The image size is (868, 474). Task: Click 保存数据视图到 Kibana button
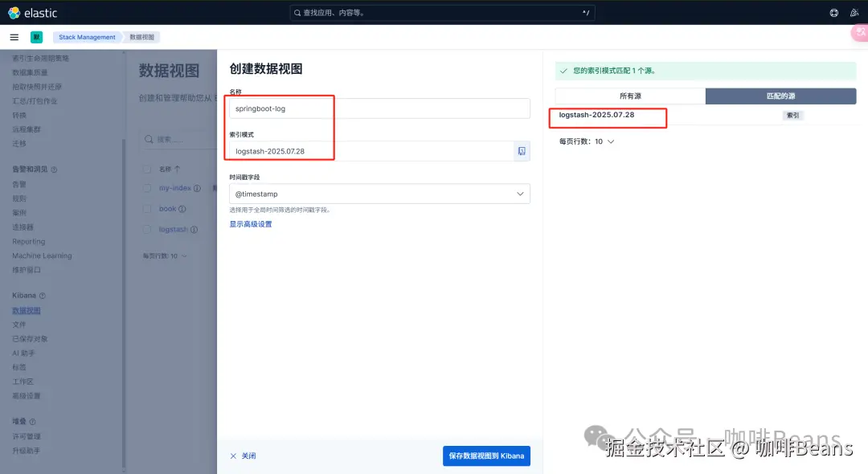pos(486,456)
